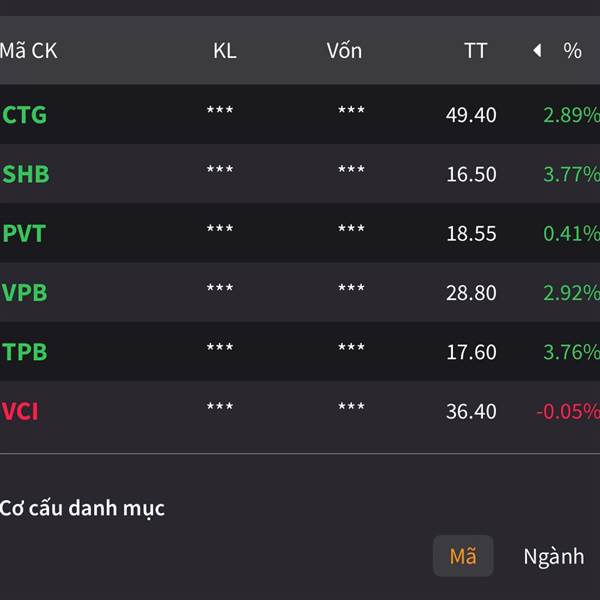Open the TPB stock ticker
The width and height of the screenshot is (600, 600).
point(25,352)
